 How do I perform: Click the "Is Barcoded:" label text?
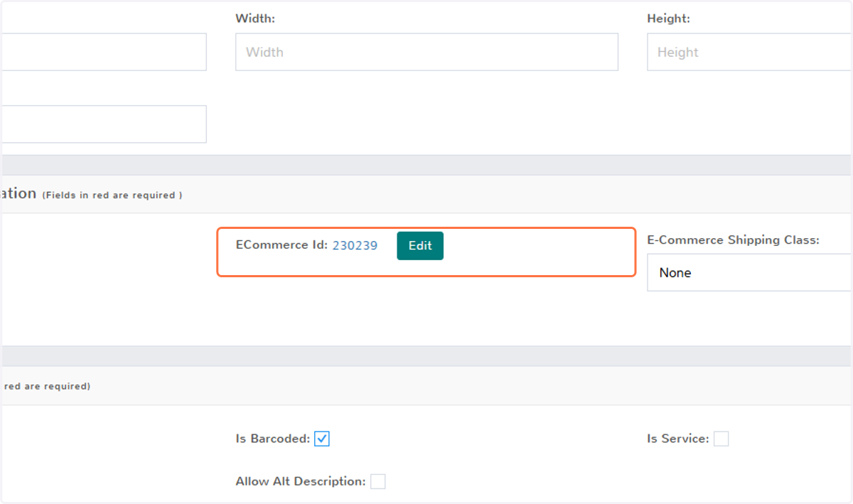pos(273,439)
